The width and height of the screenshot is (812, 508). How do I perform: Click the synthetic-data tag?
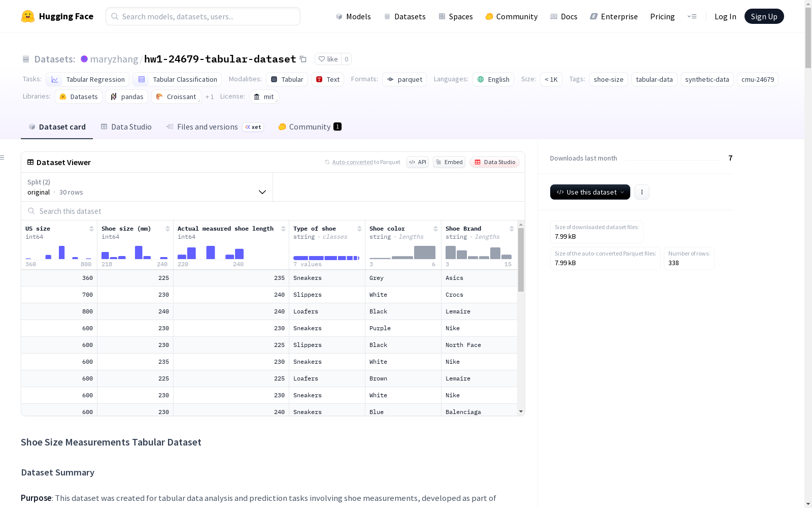[707, 79]
